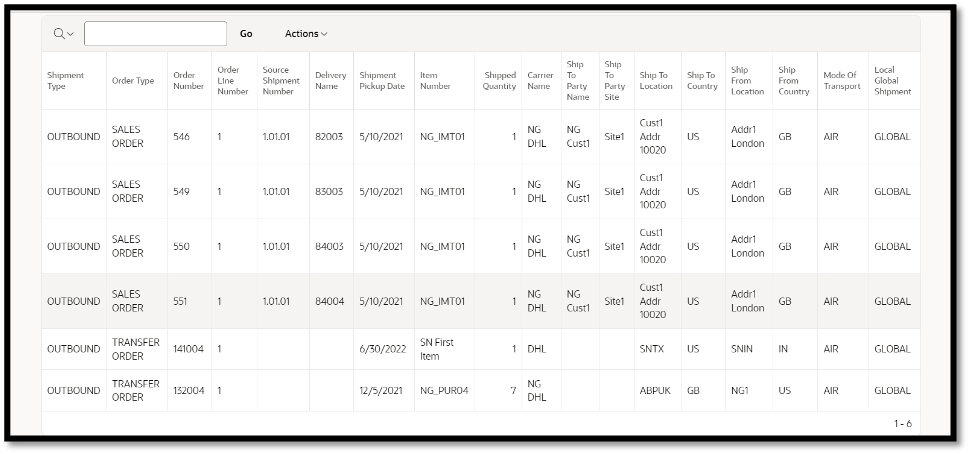
Task: Click into the report search text field
Action: point(155,34)
